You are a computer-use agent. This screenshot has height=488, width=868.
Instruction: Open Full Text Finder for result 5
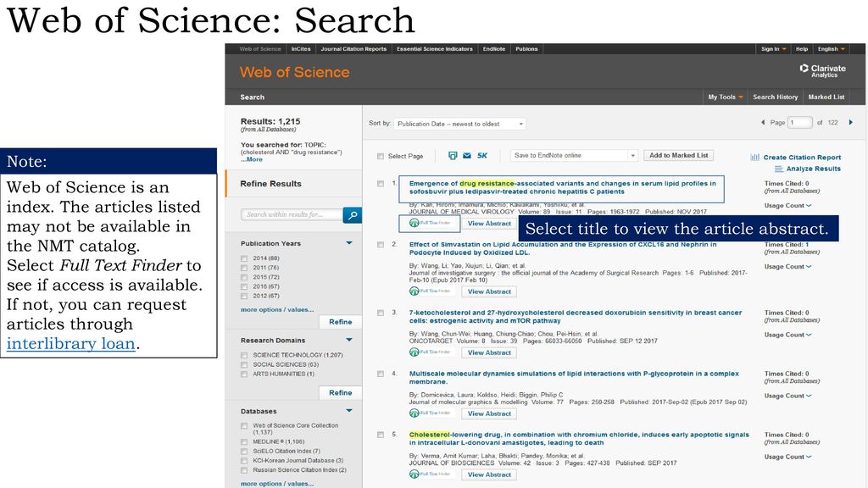pyautogui.click(x=430, y=474)
